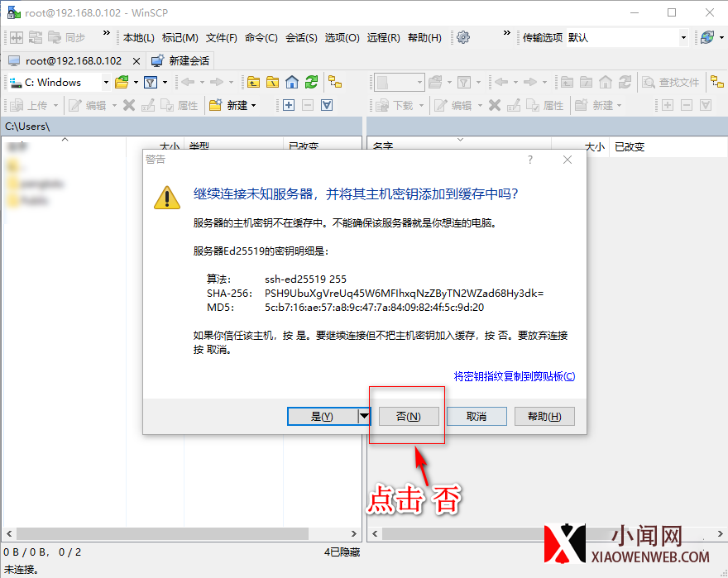This screenshot has width=728, height=578.
Task: Click the local select-files plus icon
Action: click(289, 105)
